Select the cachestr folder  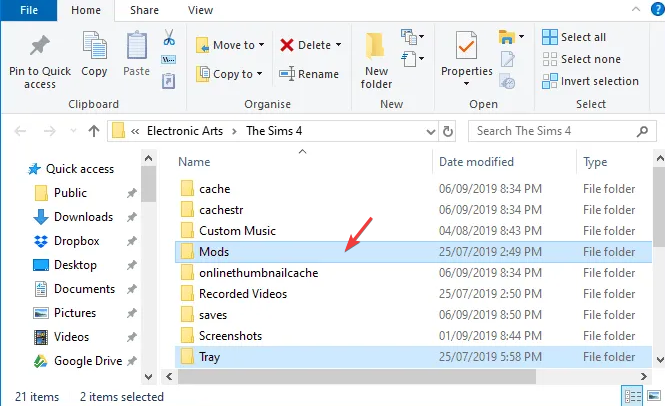point(413,210)
